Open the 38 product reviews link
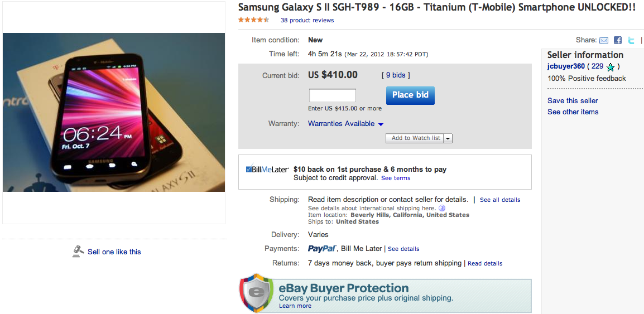Screen dimensions: 644x314 [307, 20]
